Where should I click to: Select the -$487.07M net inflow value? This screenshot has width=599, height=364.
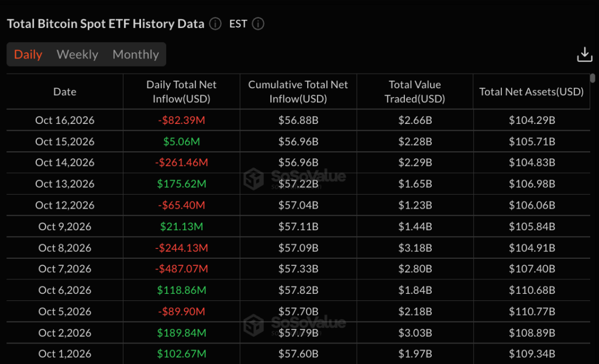(181, 269)
